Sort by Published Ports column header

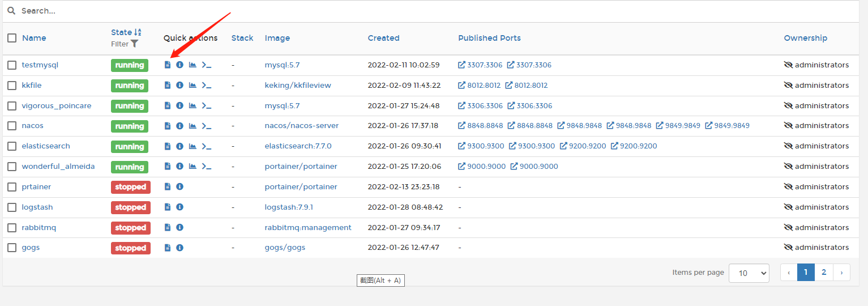(489, 38)
